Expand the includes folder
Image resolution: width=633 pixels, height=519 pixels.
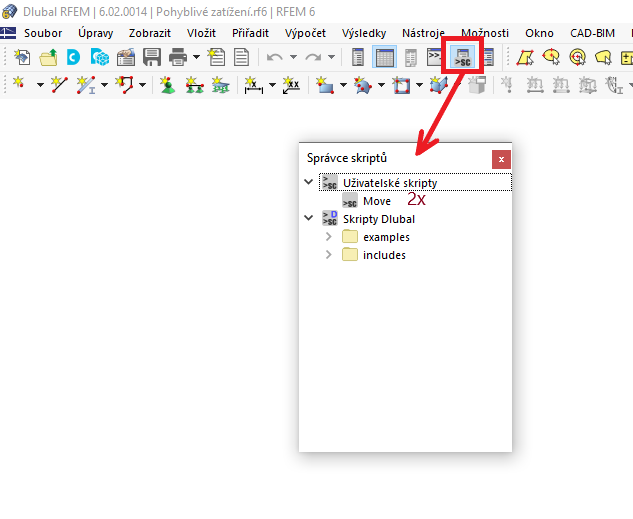coord(329,255)
